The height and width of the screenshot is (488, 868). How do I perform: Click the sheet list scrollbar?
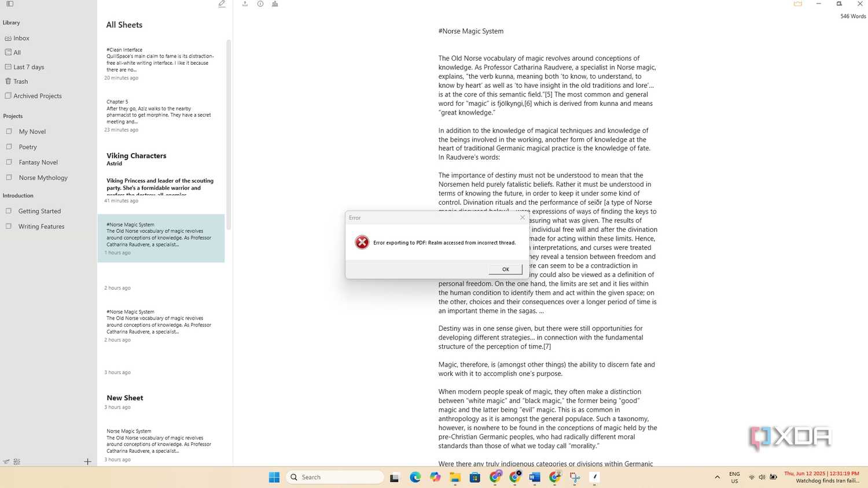pos(229,134)
